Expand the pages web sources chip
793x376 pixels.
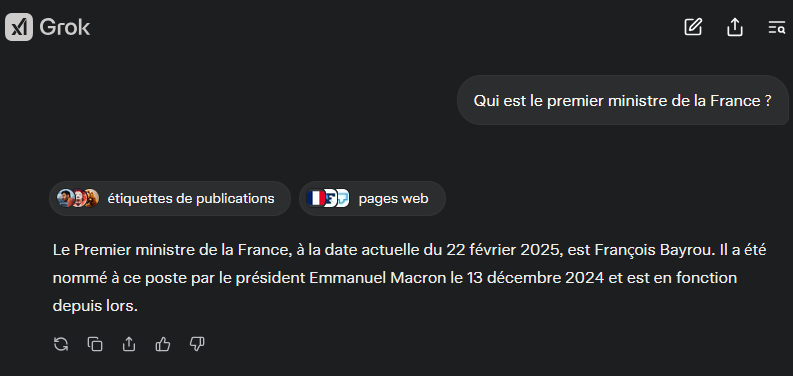coord(372,198)
